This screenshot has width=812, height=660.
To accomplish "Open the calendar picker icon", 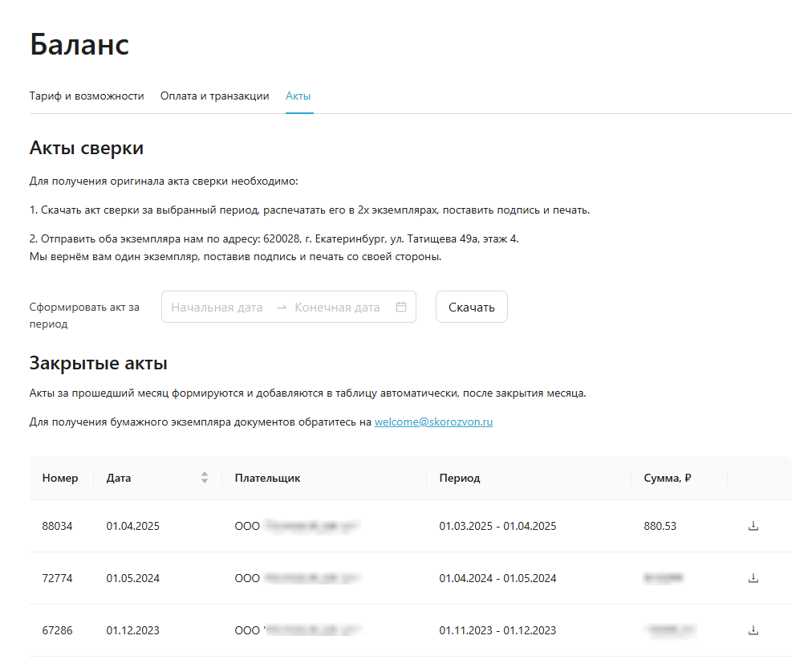I will [x=401, y=306].
